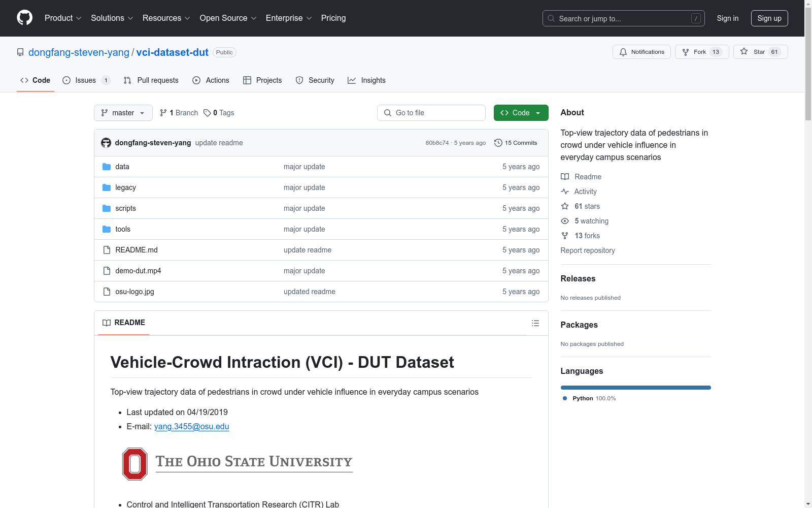Click the branch icon next to 1 Branch
This screenshot has width=812, height=508.
click(163, 113)
